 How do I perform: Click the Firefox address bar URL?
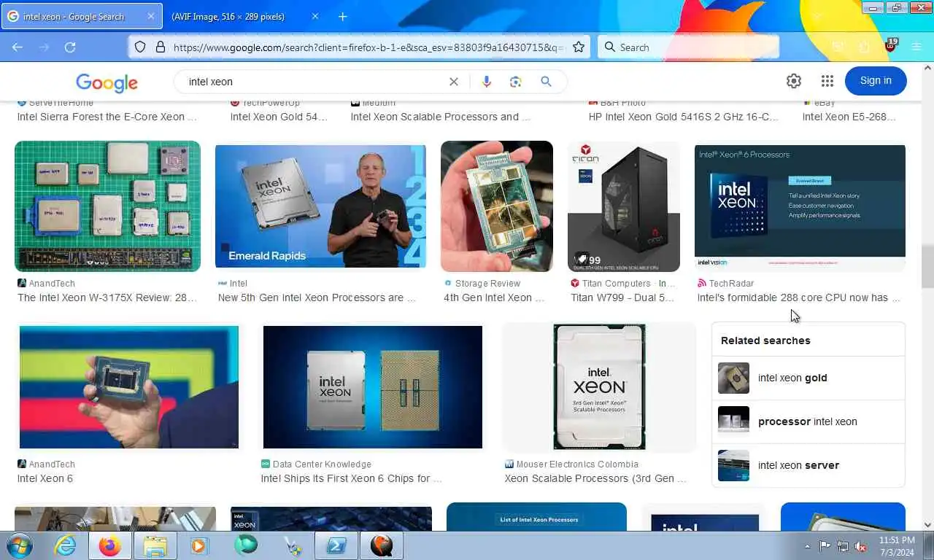click(x=368, y=47)
